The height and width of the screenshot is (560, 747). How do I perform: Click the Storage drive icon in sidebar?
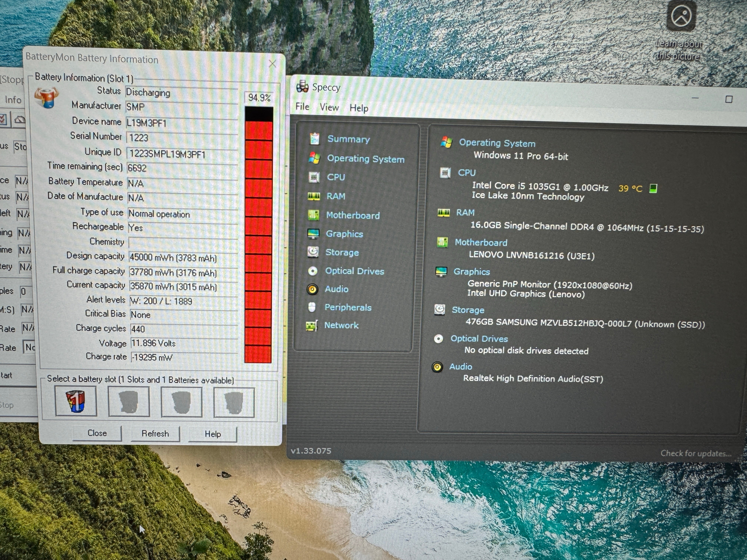pyautogui.click(x=313, y=252)
